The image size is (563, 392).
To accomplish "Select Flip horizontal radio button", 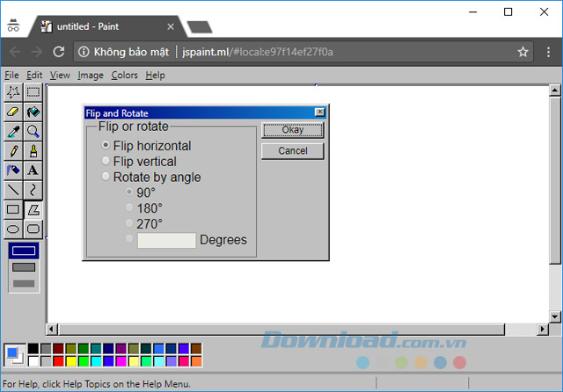I will (x=106, y=146).
